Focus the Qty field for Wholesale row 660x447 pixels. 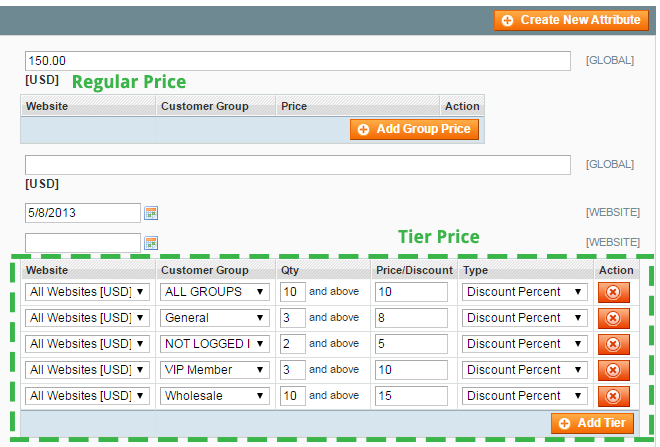292,396
